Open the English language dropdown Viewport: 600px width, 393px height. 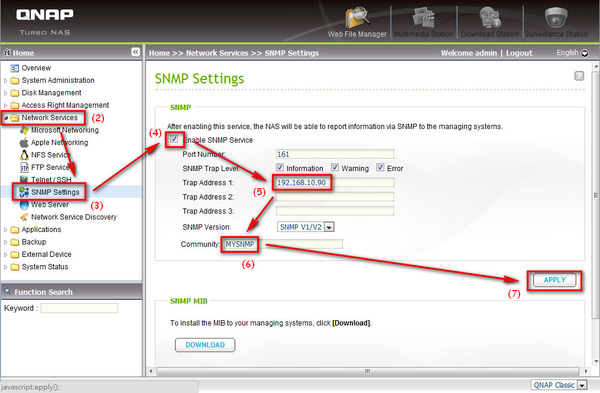(x=572, y=53)
